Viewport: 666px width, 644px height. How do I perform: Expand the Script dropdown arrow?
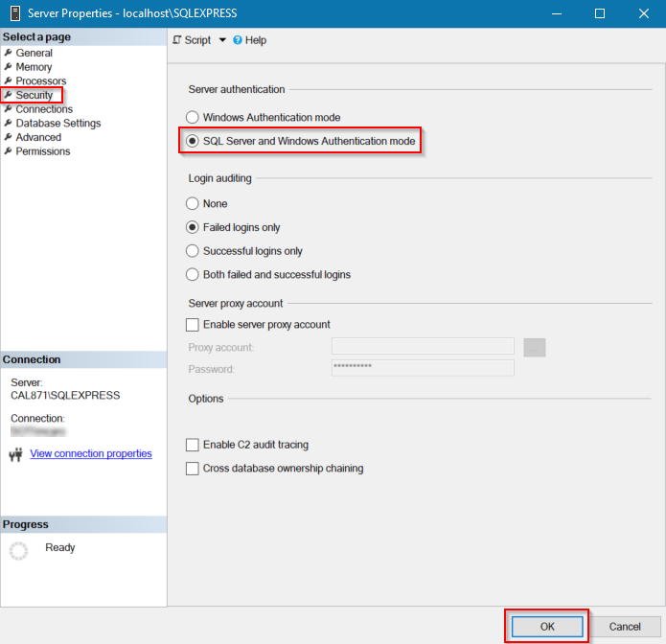pyautogui.click(x=222, y=40)
